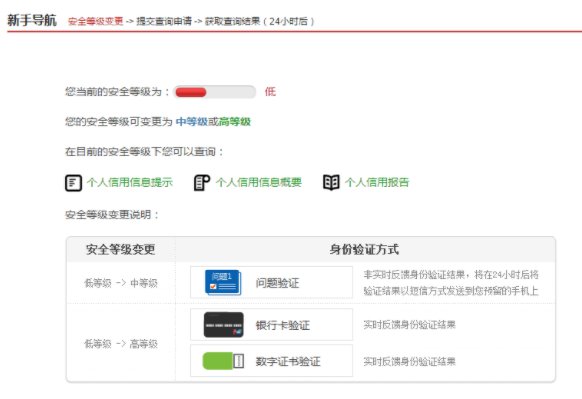Select the blue 问题验证 question card icon
This screenshot has width=582, height=399.
[223, 282]
